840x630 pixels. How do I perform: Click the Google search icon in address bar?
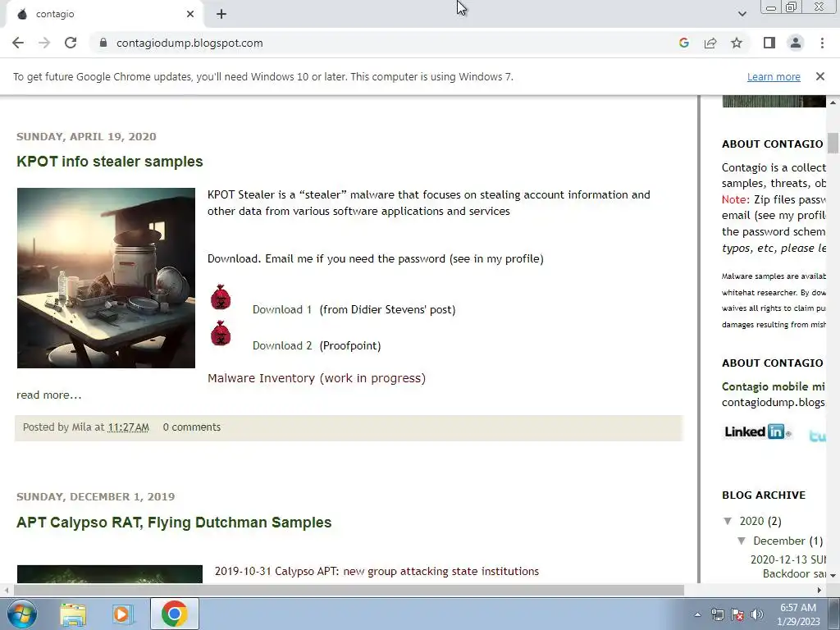(683, 43)
